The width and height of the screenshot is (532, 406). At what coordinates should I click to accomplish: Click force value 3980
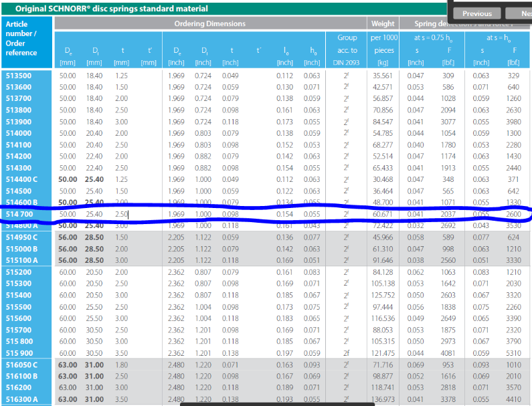(x=514, y=122)
